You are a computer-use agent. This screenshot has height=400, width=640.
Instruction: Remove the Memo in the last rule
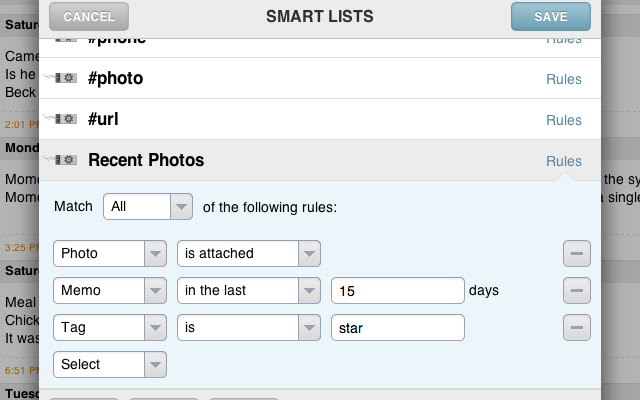(576, 291)
